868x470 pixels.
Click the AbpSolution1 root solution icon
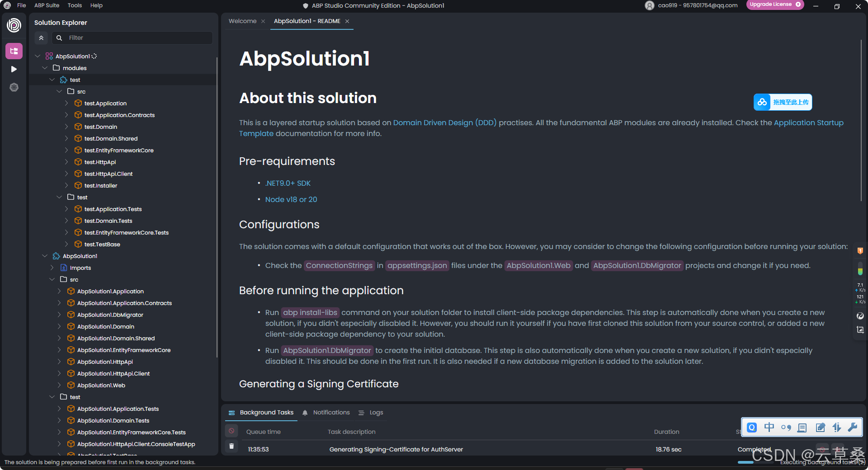[x=49, y=56]
